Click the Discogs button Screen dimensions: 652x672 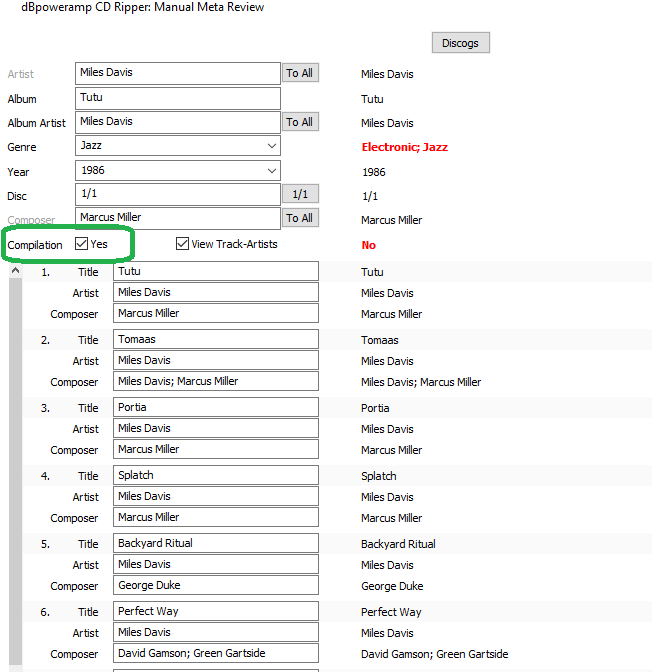pos(460,43)
